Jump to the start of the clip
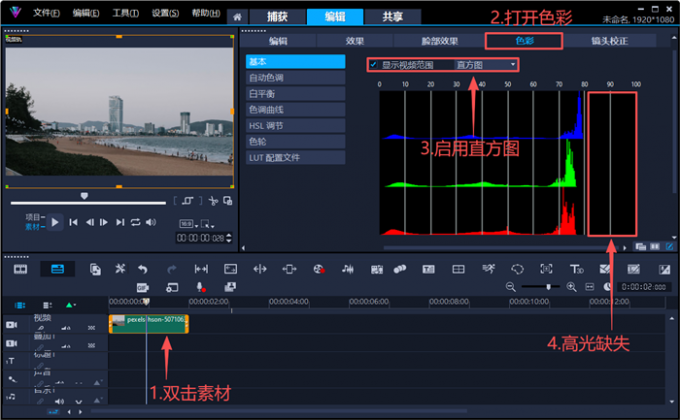The width and height of the screenshot is (680, 420). (x=73, y=223)
